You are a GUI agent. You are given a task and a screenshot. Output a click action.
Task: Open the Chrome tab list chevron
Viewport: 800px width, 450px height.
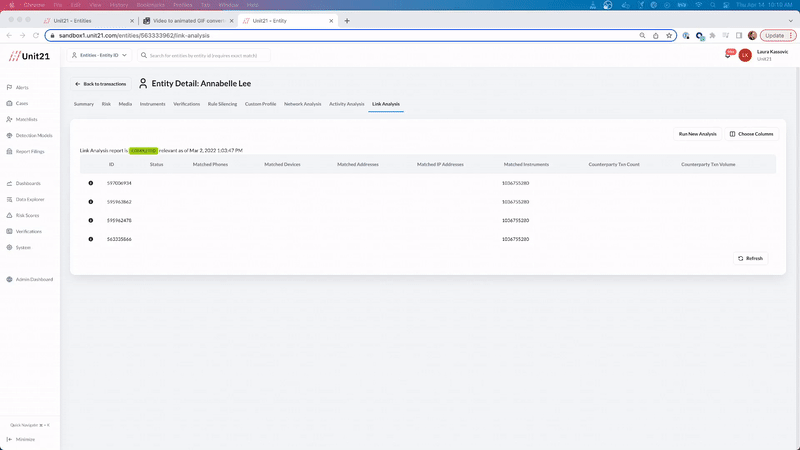[791, 21]
